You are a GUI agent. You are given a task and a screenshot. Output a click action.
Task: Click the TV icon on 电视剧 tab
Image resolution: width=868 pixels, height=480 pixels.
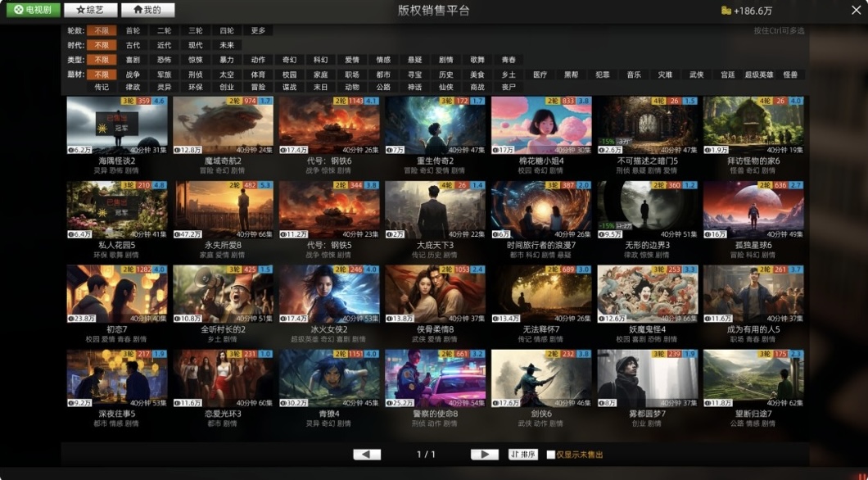(x=19, y=10)
